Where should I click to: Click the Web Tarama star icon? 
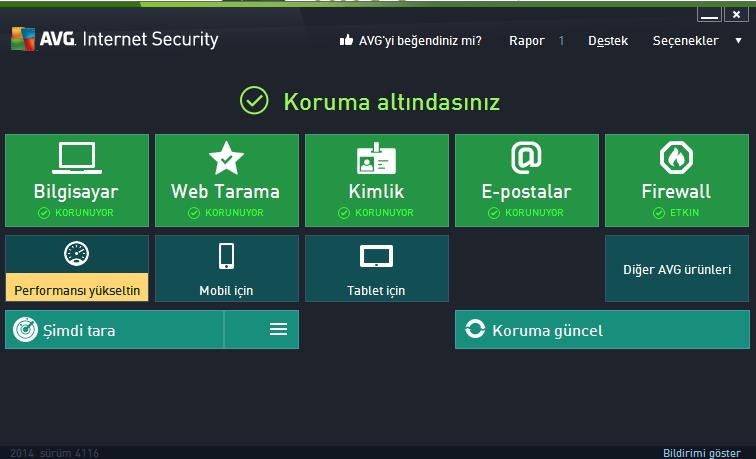click(x=227, y=158)
